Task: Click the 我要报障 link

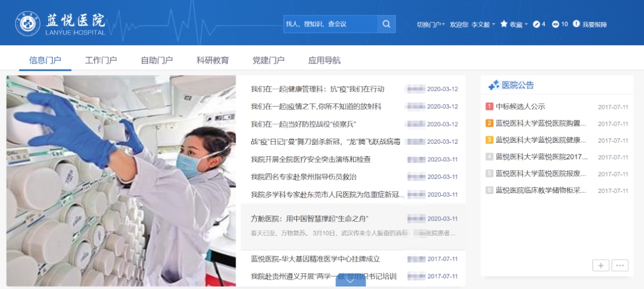Action: coord(594,24)
